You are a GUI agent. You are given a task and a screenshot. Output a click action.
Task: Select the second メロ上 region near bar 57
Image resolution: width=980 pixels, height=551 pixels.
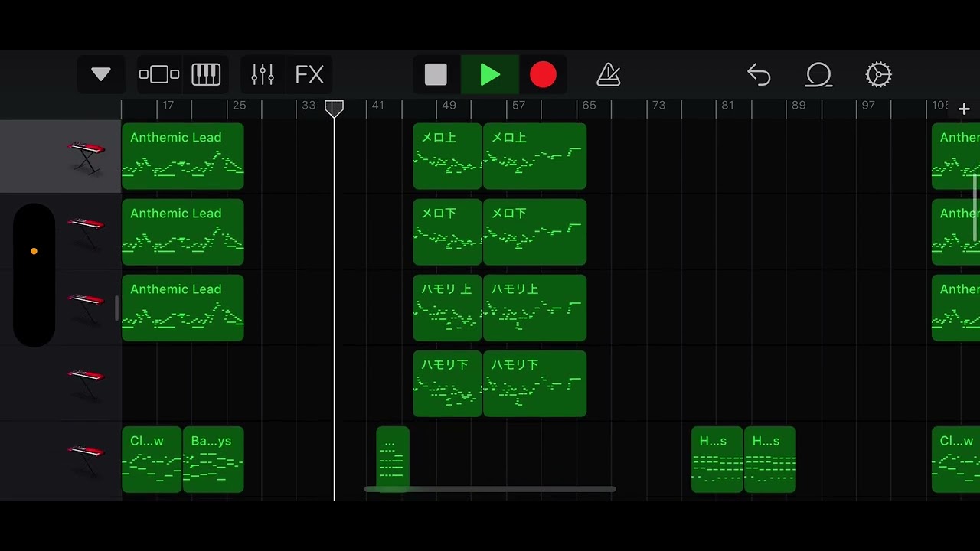pos(534,156)
